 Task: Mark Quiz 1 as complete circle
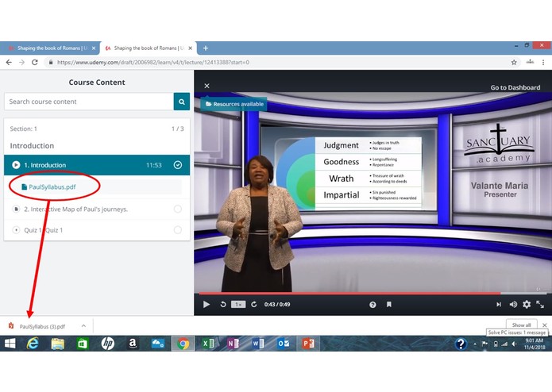178,230
